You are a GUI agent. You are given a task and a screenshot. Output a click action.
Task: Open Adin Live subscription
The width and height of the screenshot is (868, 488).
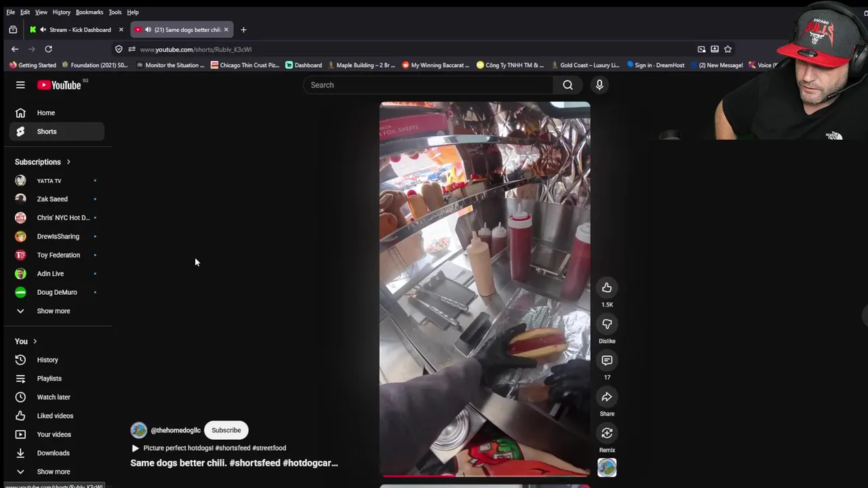coord(57,274)
